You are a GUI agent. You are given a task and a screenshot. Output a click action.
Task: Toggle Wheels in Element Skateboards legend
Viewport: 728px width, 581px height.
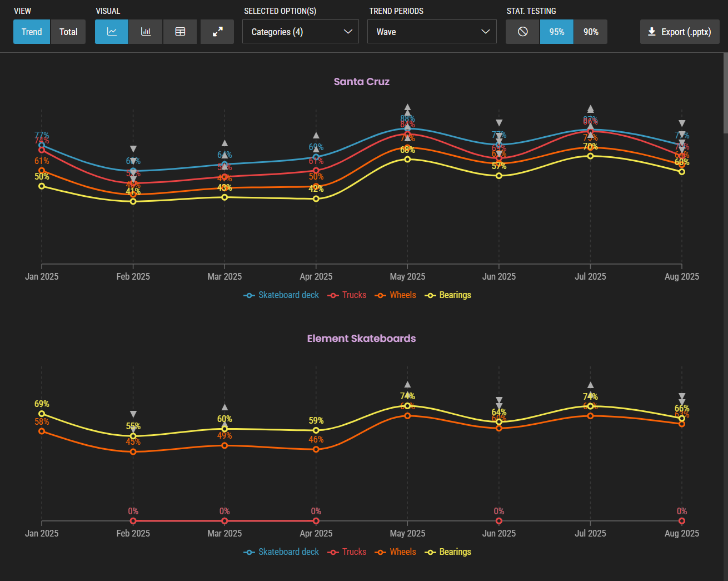[x=396, y=552]
